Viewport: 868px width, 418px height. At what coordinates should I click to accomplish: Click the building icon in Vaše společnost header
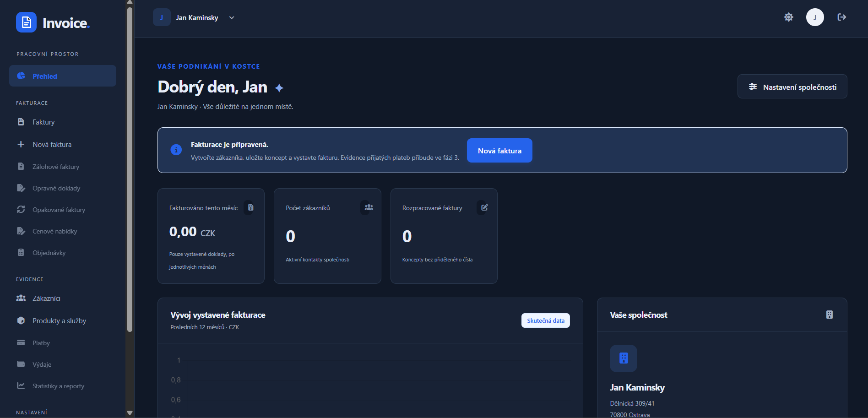click(x=829, y=315)
